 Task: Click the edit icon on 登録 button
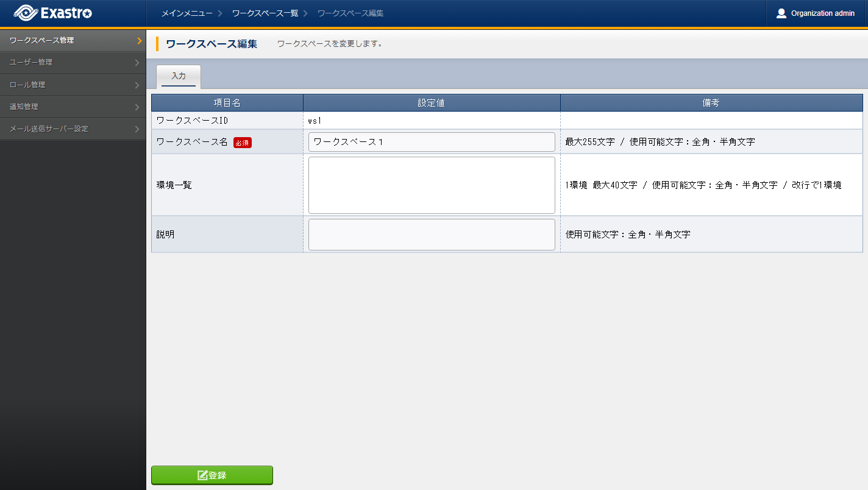click(202, 475)
